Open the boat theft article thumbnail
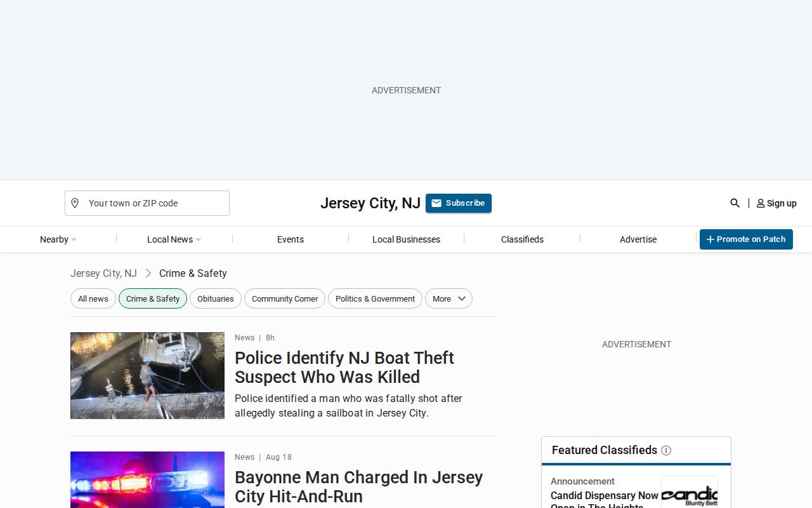 (147, 375)
